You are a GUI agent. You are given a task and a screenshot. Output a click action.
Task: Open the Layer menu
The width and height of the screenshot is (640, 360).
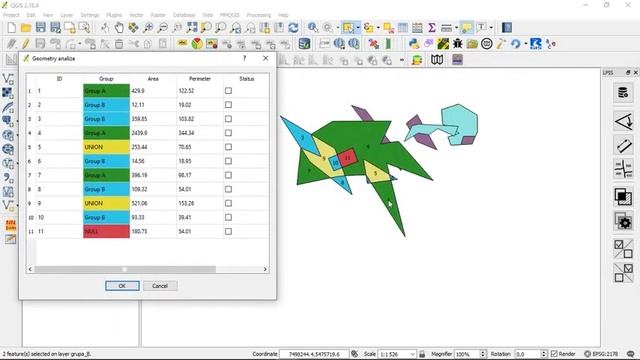67,15
